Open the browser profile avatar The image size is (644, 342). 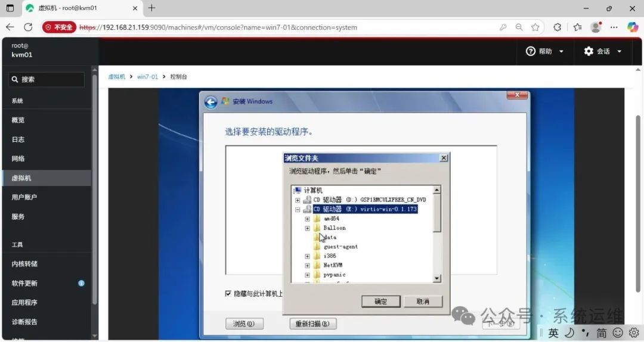point(596,27)
